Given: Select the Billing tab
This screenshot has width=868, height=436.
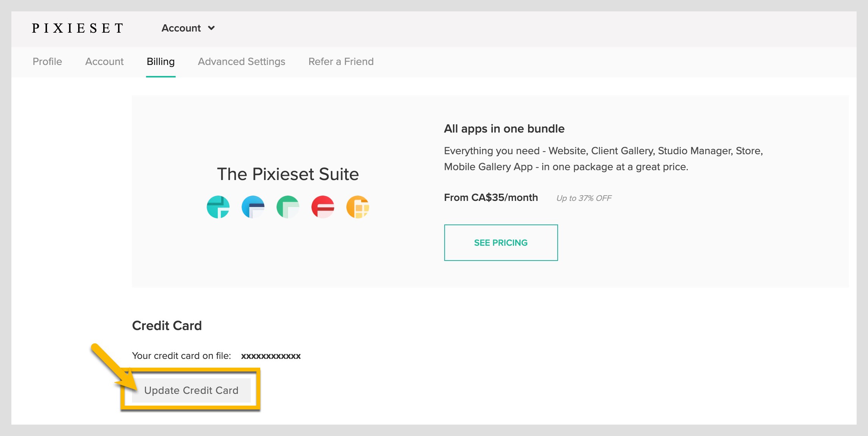Looking at the screenshot, I should (x=160, y=62).
